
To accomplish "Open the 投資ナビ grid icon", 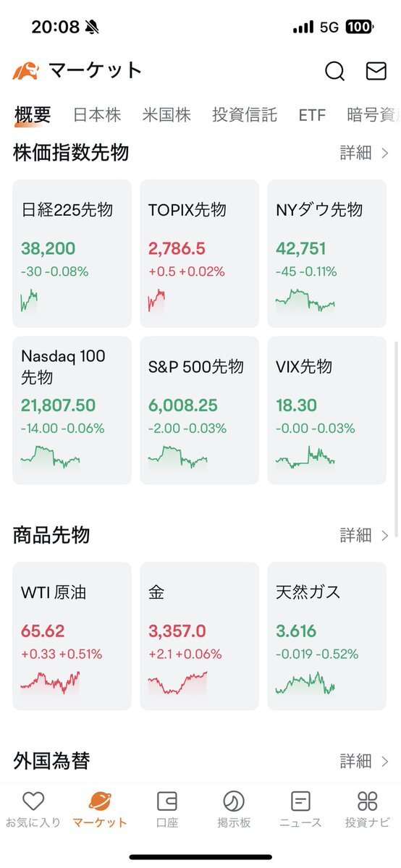I will [367, 801].
